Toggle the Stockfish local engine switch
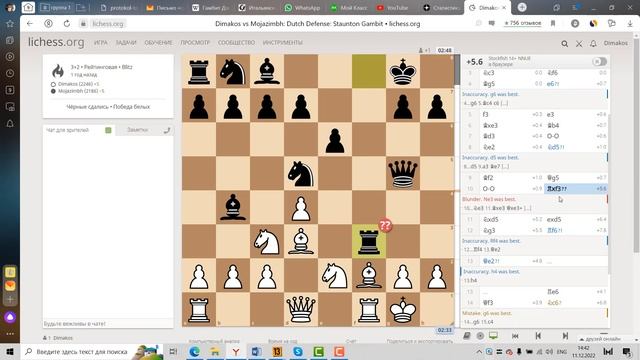The width and height of the screenshot is (640, 360). [x=599, y=61]
